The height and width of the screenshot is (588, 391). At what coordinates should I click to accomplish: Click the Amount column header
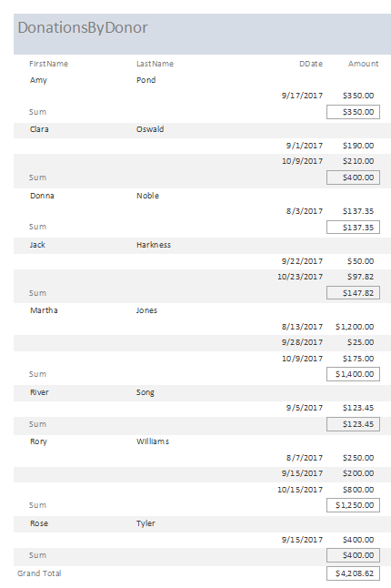click(x=364, y=64)
